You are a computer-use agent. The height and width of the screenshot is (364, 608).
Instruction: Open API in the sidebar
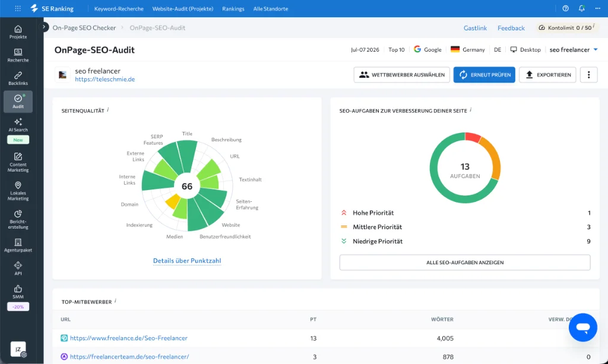pyautogui.click(x=18, y=268)
